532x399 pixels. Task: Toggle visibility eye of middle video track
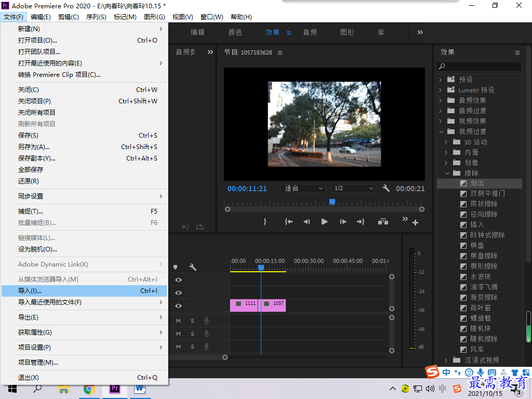point(179,293)
